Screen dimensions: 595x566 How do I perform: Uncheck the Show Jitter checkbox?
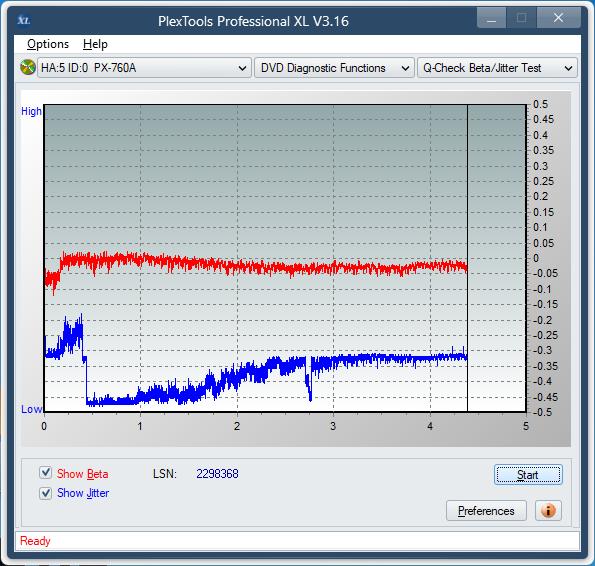point(46,493)
